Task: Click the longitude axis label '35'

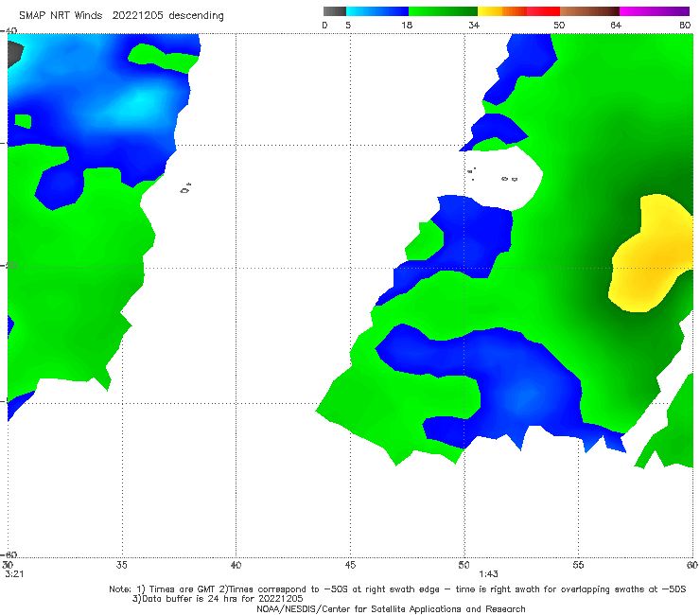Action: (121, 565)
